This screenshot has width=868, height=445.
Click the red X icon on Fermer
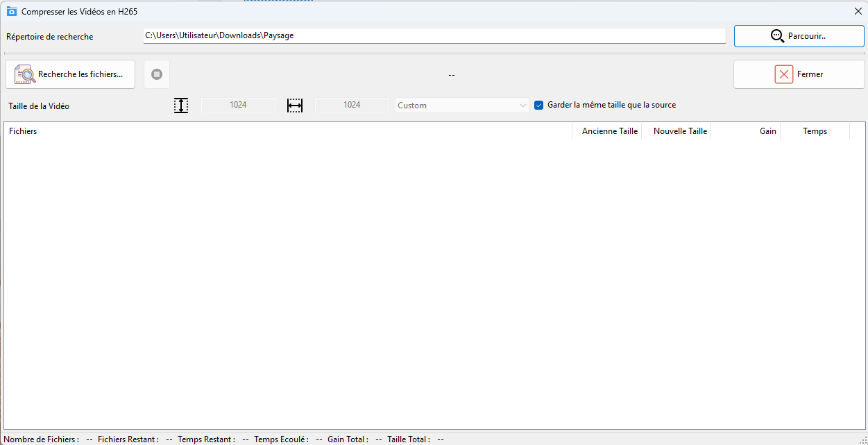[783, 74]
